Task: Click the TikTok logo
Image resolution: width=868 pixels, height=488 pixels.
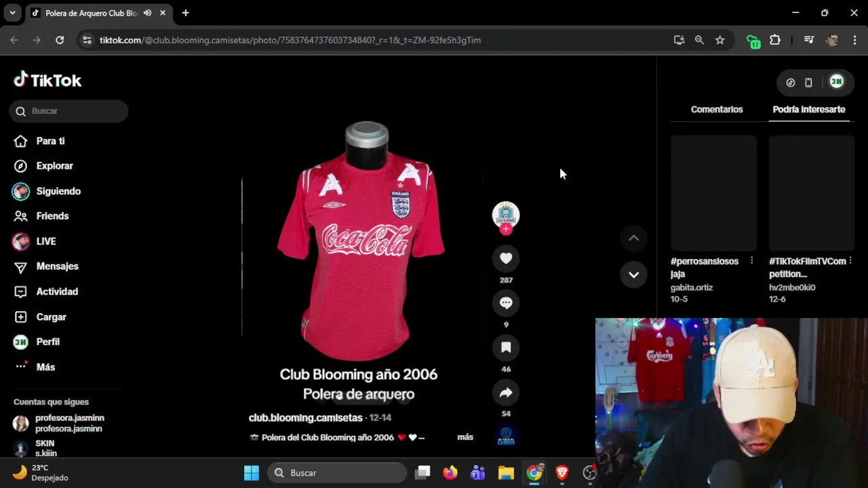Action: tap(47, 80)
